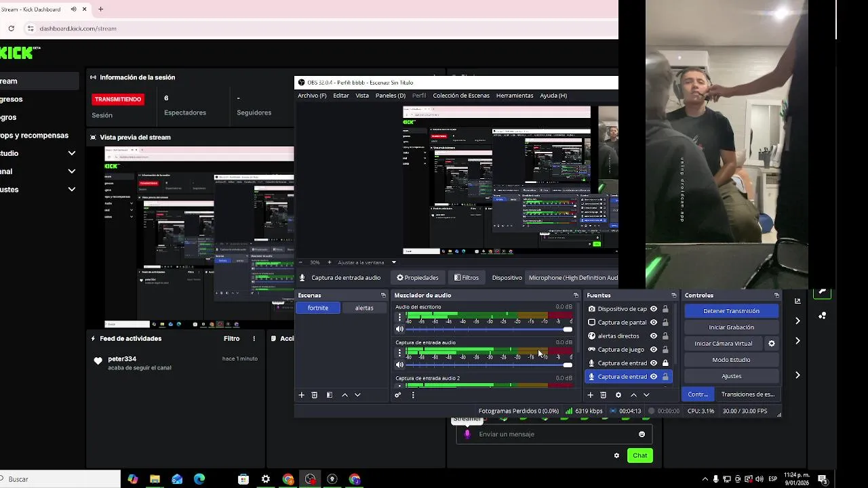Reload the Kick dashboard page
The width and height of the screenshot is (868, 488).
tap(12, 28)
